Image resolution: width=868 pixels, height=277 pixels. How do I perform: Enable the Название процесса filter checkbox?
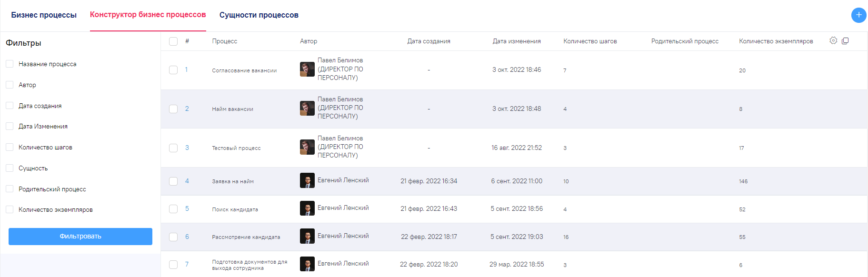pyautogui.click(x=10, y=64)
